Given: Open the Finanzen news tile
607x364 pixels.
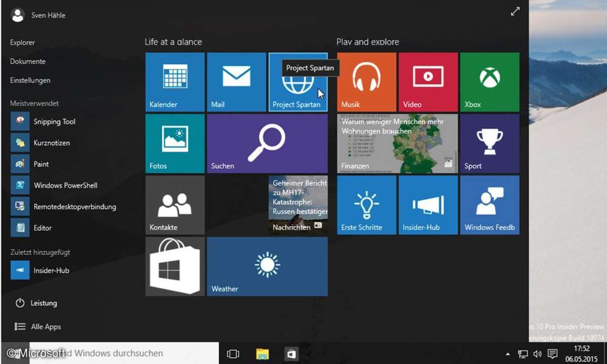Looking at the screenshot, I should 398,144.
